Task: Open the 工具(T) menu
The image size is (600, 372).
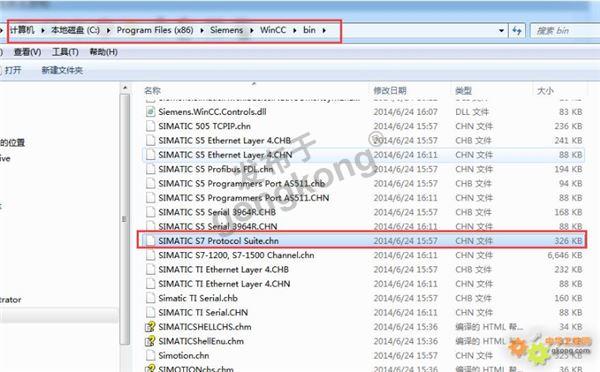Action: [65, 52]
